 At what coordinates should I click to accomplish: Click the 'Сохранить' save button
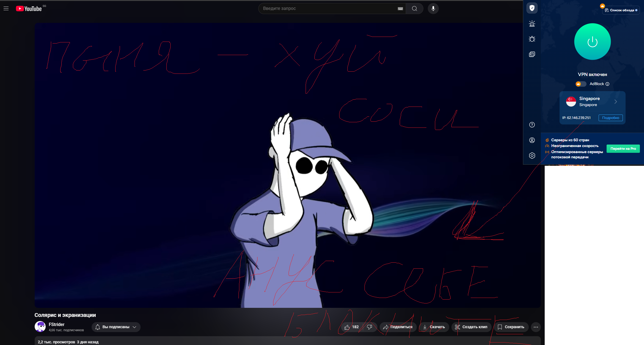(x=511, y=327)
